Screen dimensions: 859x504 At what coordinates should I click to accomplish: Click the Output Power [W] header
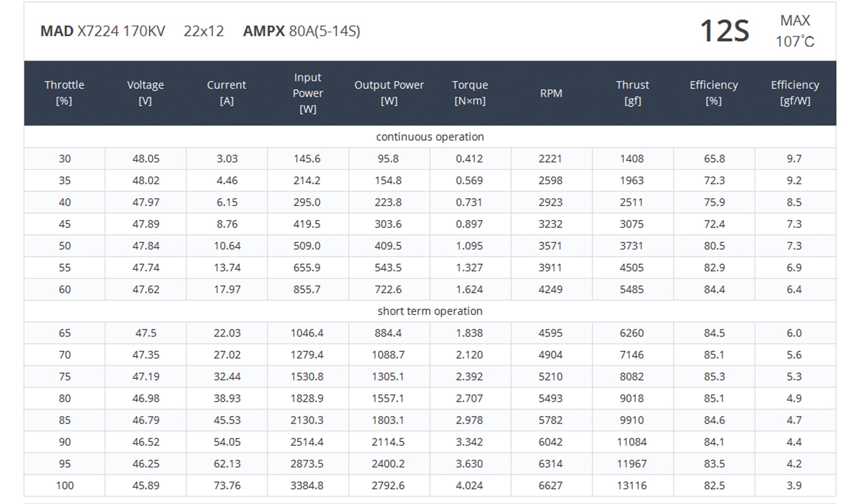click(x=389, y=93)
